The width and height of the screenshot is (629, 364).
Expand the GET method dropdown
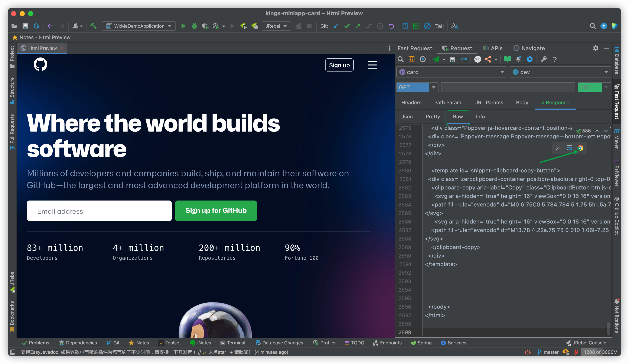tap(434, 87)
